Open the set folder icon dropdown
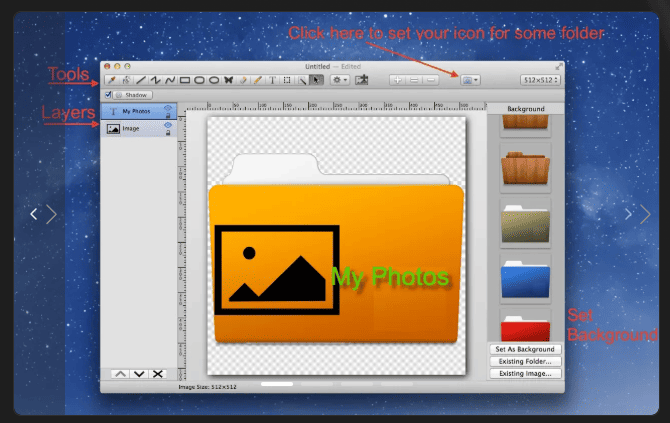670x423 pixels. coord(470,80)
